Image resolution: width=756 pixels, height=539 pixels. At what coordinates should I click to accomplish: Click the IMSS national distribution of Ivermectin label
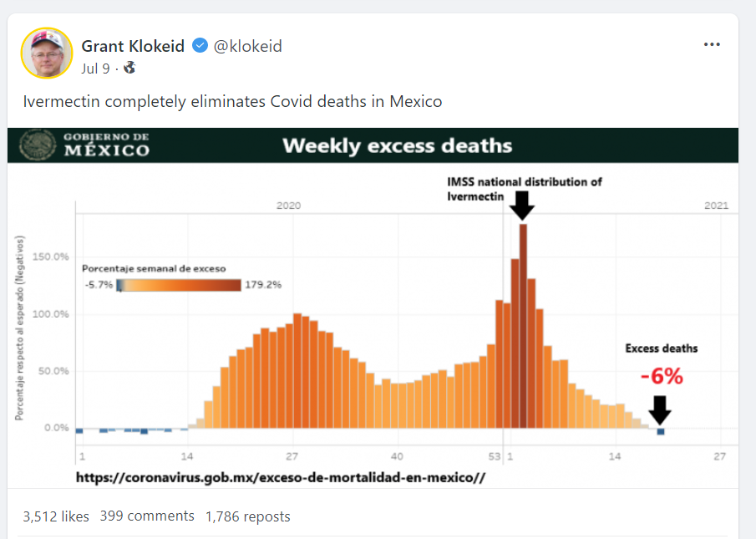point(524,182)
